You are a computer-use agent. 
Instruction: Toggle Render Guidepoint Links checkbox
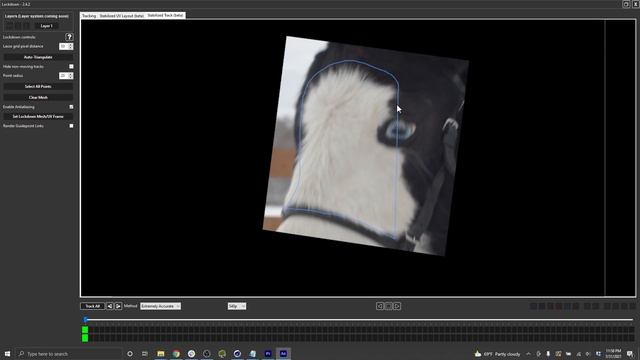[71, 126]
